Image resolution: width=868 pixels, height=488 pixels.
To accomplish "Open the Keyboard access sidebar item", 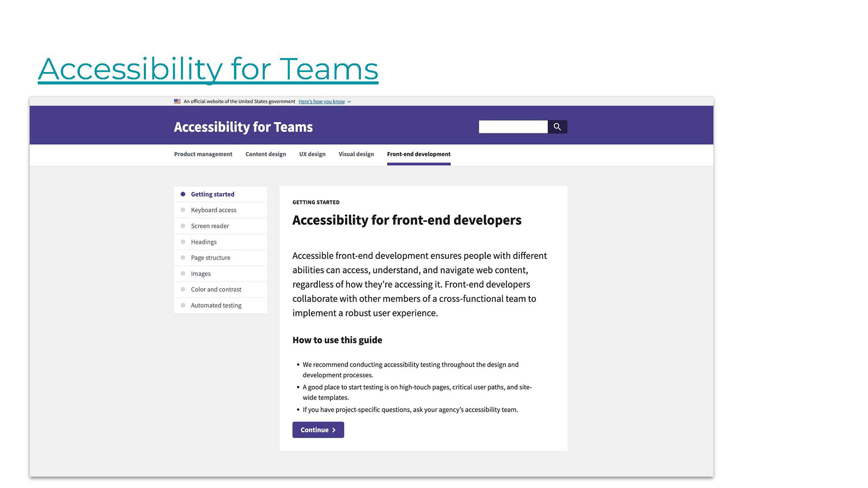I will [213, 210].
